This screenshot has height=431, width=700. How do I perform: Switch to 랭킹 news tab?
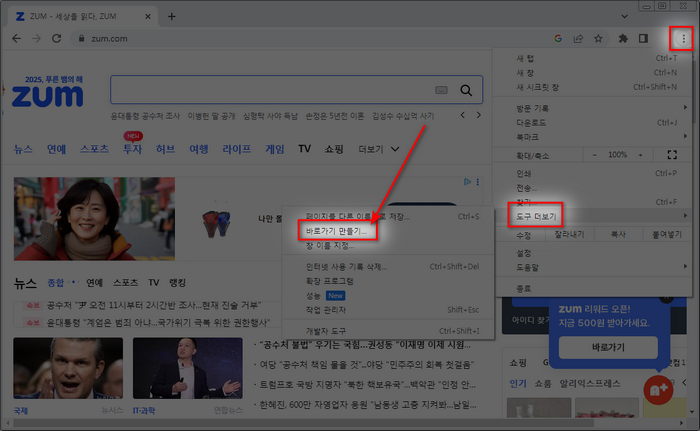pyautogui.click(x=177, y=282)
